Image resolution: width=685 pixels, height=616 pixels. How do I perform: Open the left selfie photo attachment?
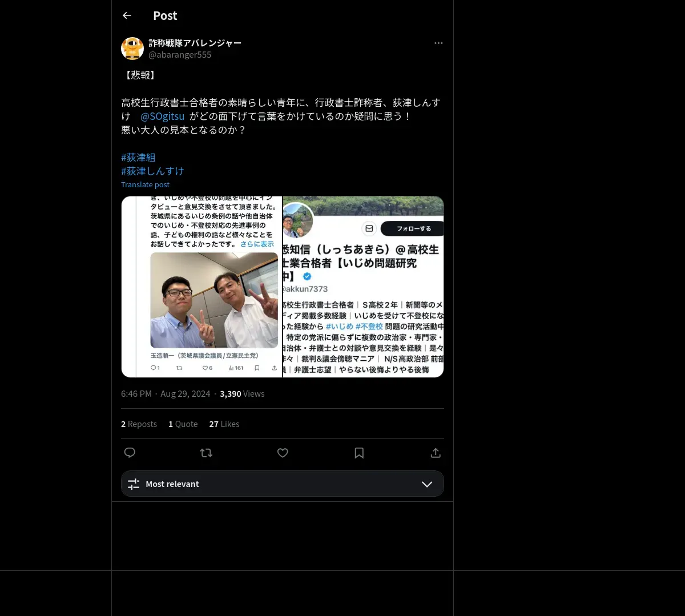tap(202, 287)
